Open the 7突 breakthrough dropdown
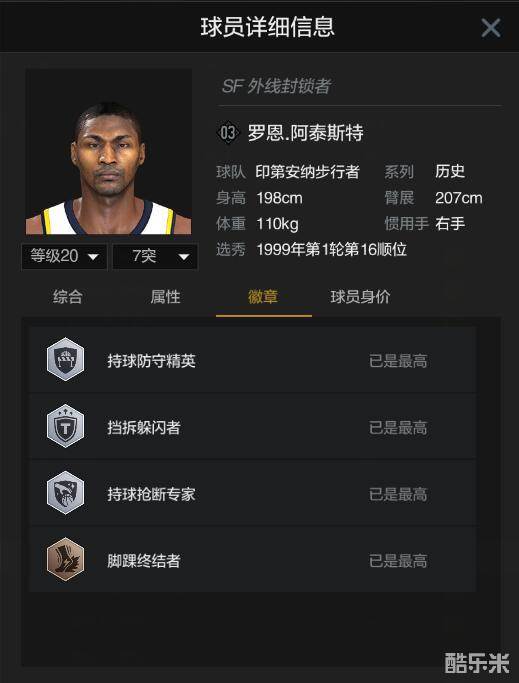The width and height of the screenshot is (519, 683). click(x=155, y=256)
